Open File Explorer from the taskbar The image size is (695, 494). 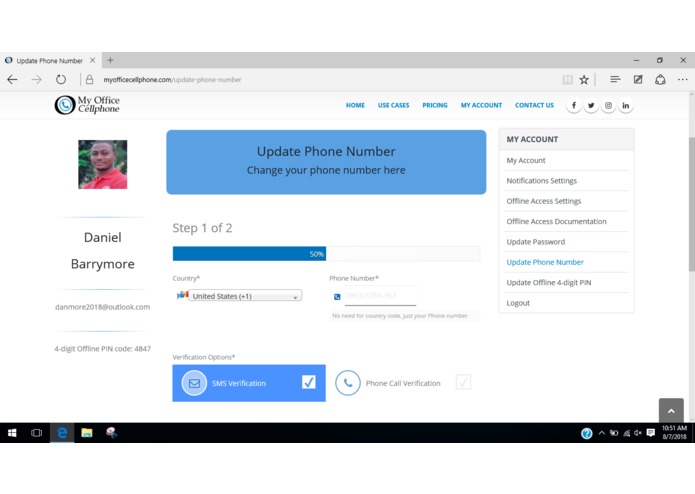pos(87,433)
